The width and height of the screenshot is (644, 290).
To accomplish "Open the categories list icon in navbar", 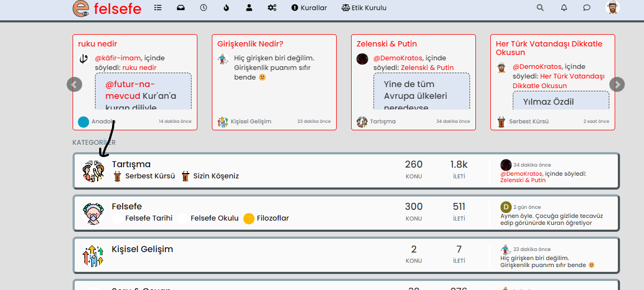I will [x=157, y=8].
